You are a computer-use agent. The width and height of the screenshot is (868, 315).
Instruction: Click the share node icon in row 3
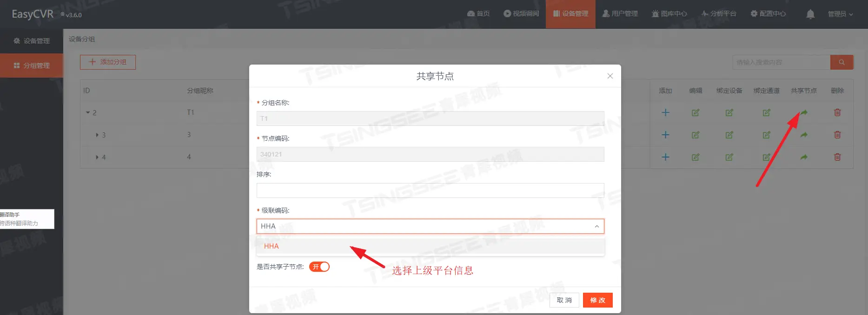click(804, 135)
